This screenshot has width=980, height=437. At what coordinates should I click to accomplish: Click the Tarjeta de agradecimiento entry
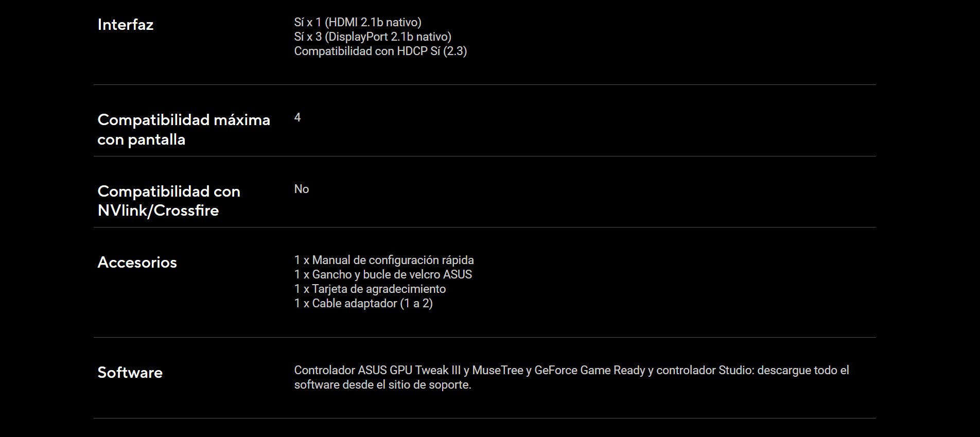[x=370, y=289]
